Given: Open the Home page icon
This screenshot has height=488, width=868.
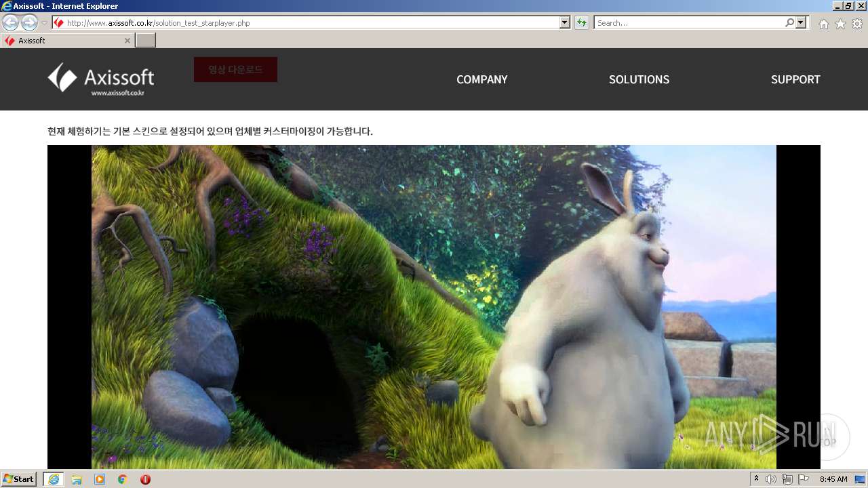Looking at the screenshot, I should 823,24.
